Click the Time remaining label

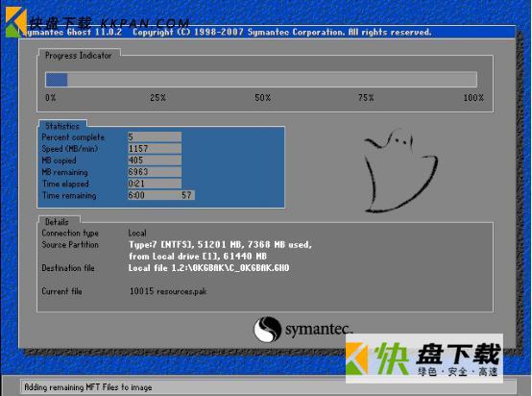coord(69,196)
